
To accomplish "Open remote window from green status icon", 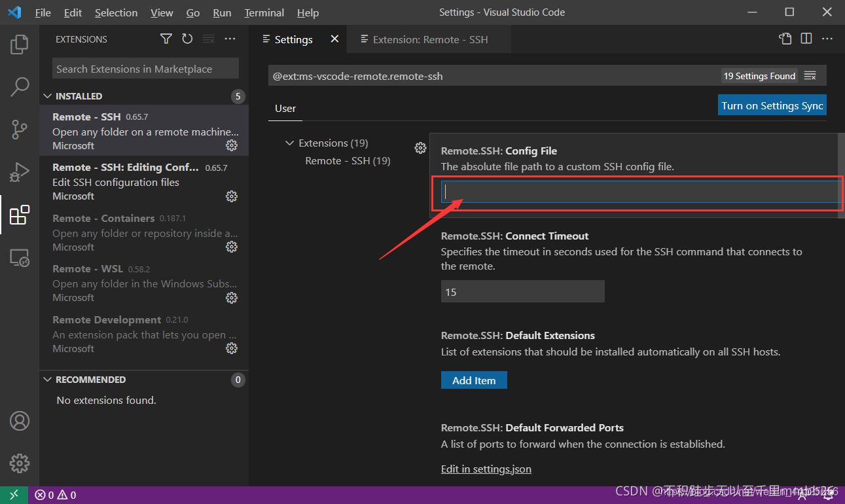I will tap(14, 495).
